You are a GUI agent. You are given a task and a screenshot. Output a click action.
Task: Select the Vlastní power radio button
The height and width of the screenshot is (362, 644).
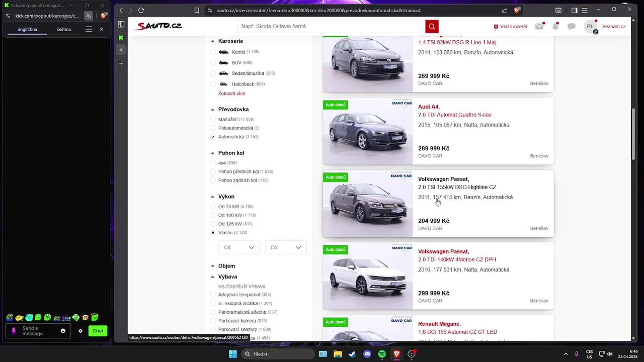[213, 233]
